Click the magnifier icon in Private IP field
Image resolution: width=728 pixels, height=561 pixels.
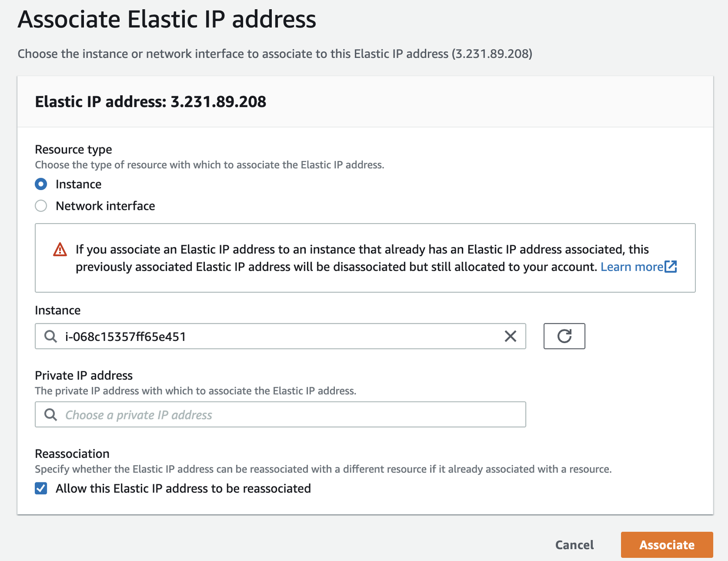[x=51, y=415]
